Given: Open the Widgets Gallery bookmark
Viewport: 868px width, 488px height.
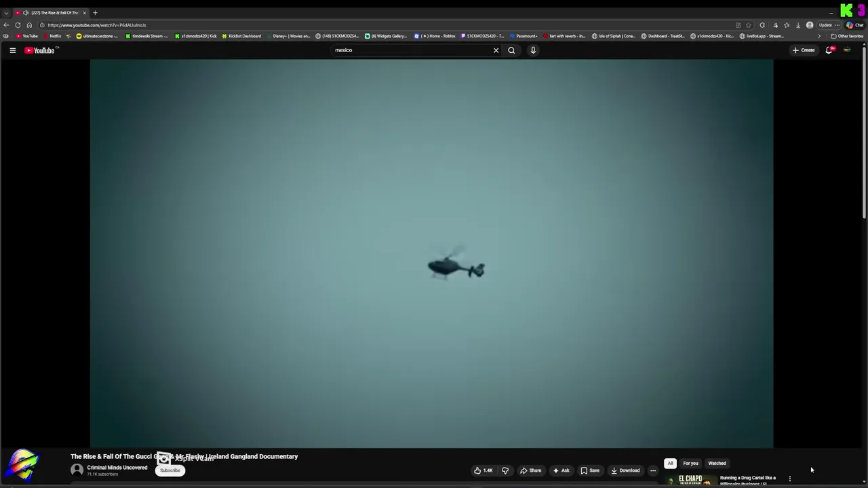Looking at the screenshot, I should pyautogui.click(x=386, y=36).
